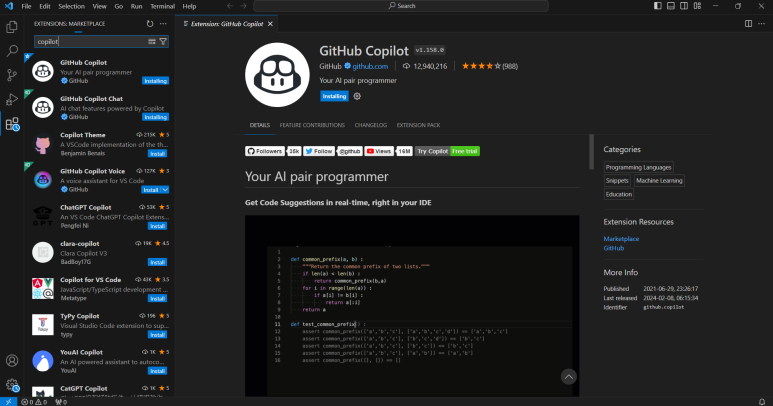Image resolution: width=773 pixels, height=406 pixels.
Task: Click the YouTube Views badge
Action: pyautogui.click(x=388, y=151)
